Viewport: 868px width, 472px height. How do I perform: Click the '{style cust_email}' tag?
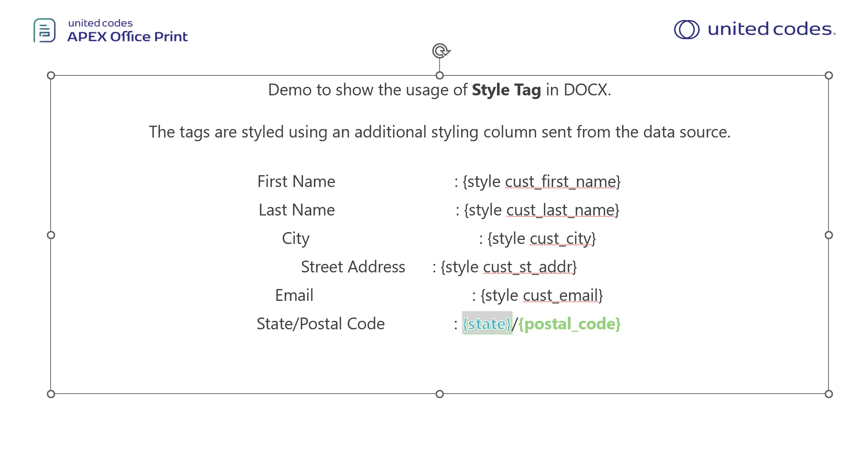click(x=542, y=296)
